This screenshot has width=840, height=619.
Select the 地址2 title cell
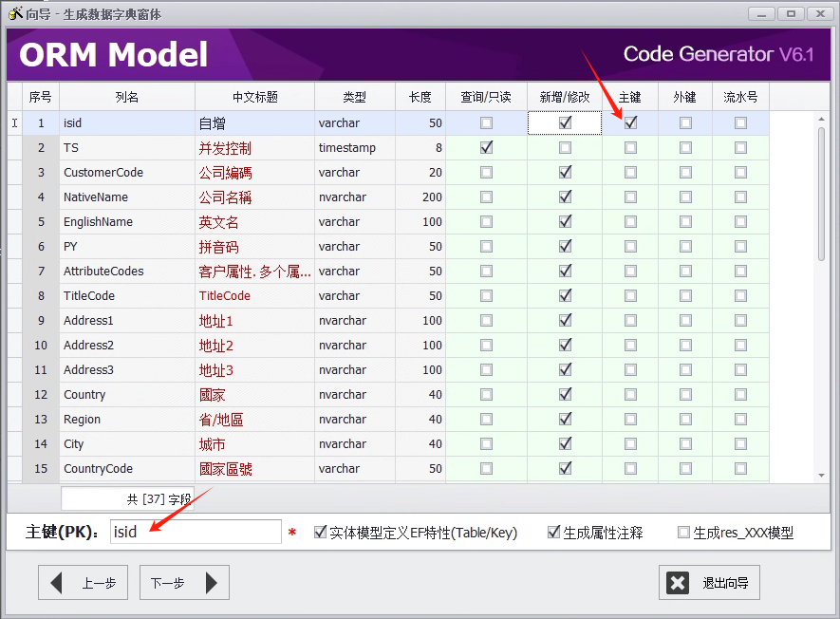click(x=255, y=345)
